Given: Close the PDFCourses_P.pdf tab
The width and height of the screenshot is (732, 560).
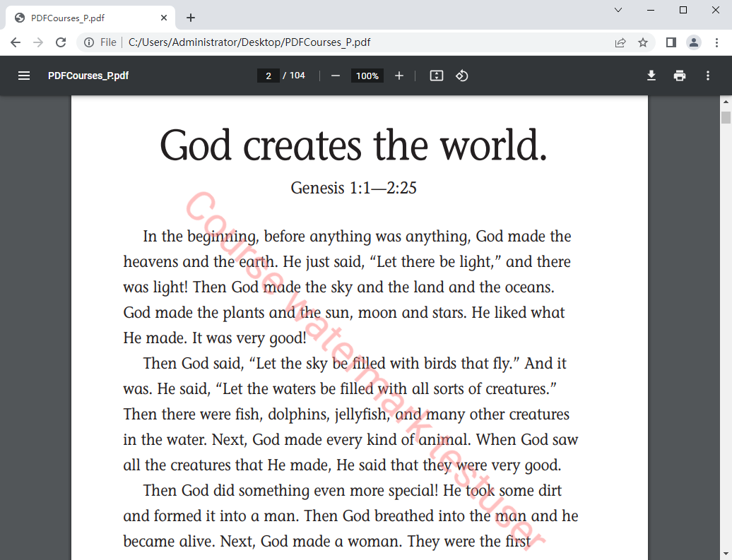Looking at the screenshot, I should pyautogui.click(x=164, y=18).
